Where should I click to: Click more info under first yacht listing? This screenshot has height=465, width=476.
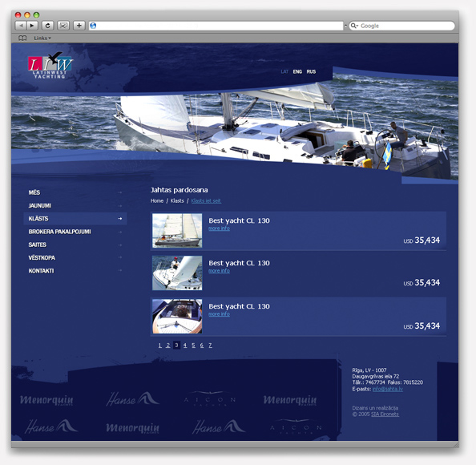(220, 228)
